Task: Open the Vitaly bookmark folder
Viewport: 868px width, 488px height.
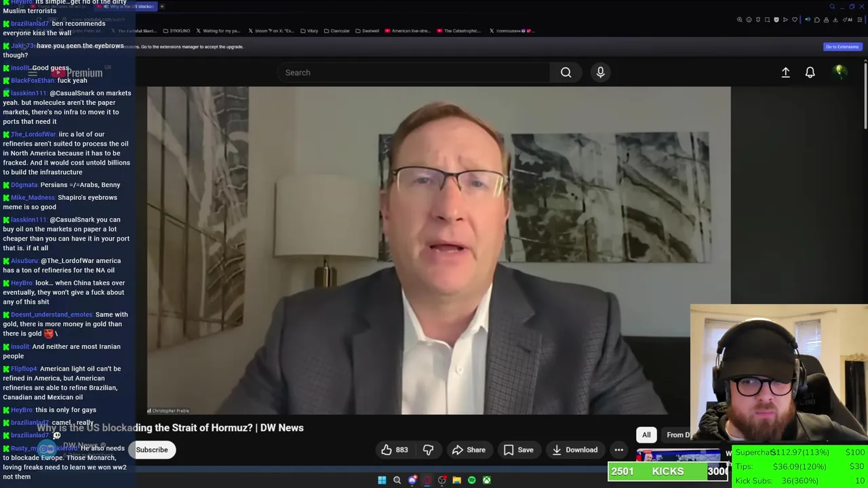Action: coord(309,30)
